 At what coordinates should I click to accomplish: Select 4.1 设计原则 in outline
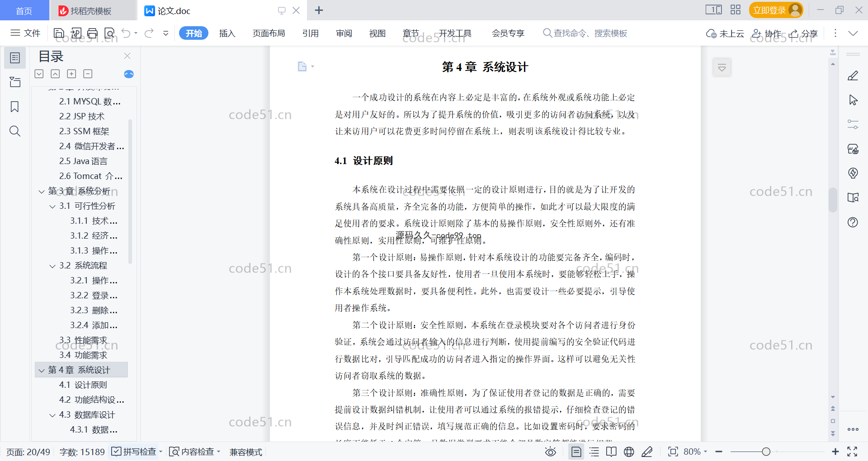(83, 385)
